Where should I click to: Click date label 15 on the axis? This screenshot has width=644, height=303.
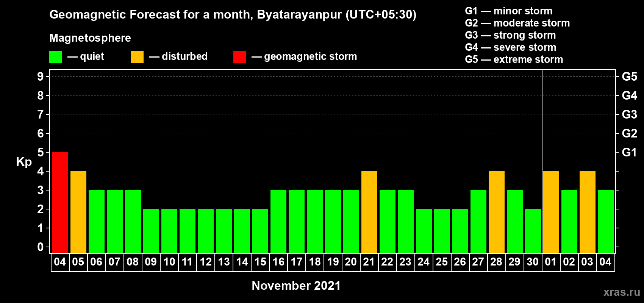click(260, 262)
